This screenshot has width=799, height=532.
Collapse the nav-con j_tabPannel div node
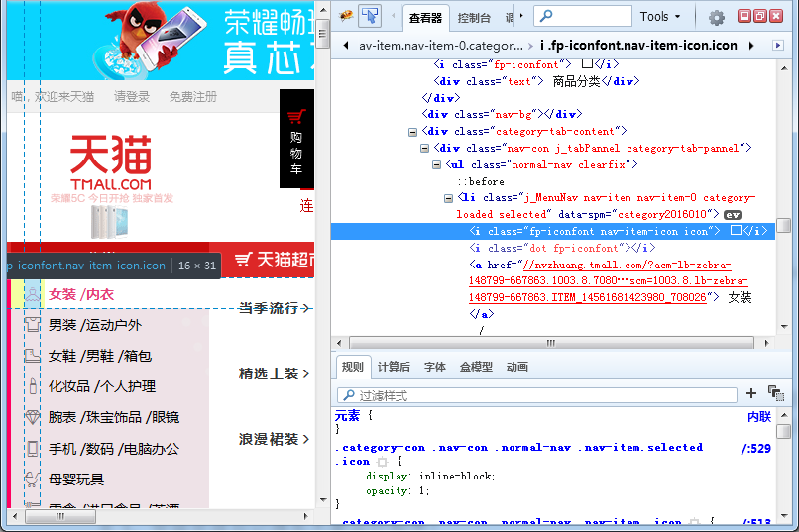click(x=424, y=149)
